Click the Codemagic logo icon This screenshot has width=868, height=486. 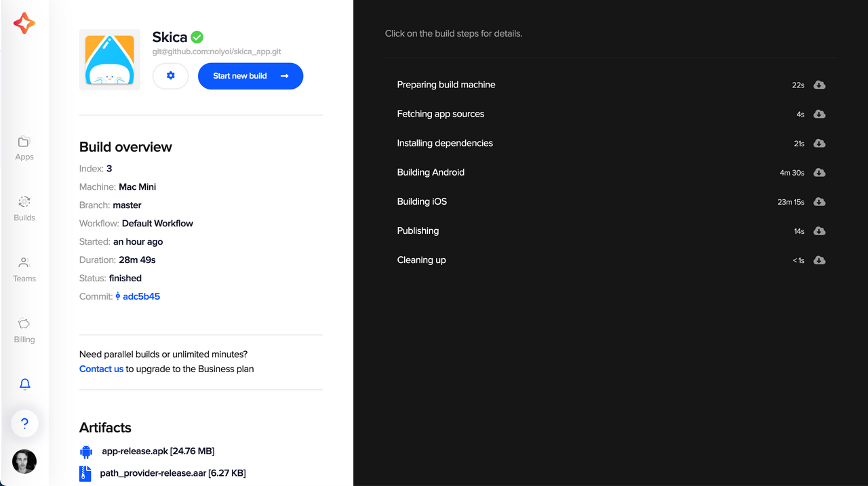(24, 23)
